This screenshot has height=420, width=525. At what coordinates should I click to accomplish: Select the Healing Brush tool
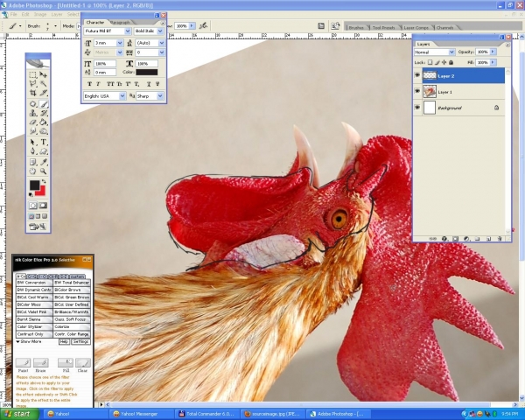point(33,104)
